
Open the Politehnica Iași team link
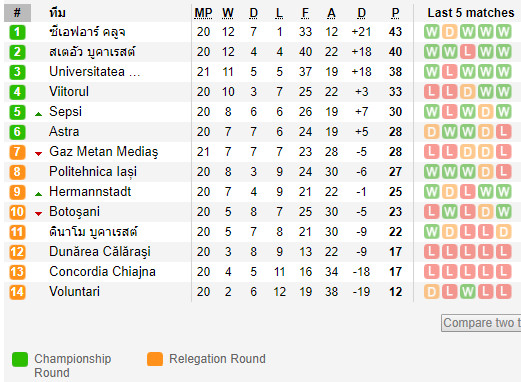click(93, 172)
